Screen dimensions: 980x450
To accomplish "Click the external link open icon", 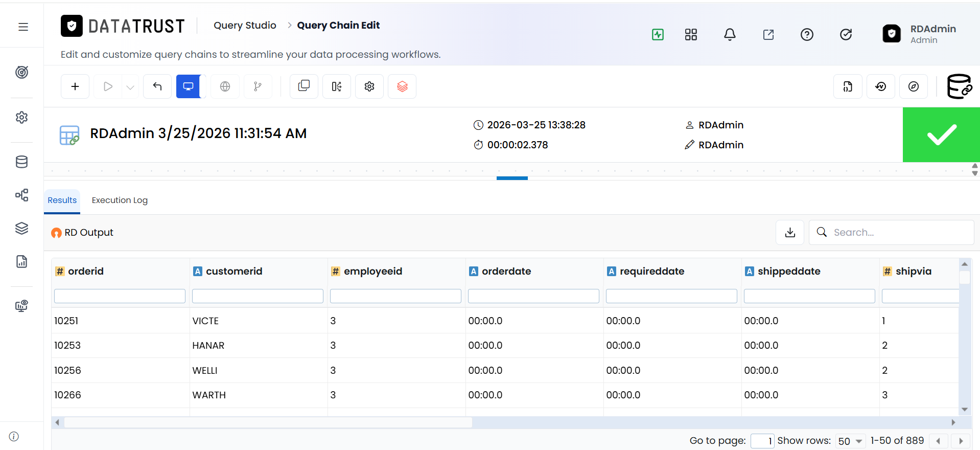I will coord(768,34).
